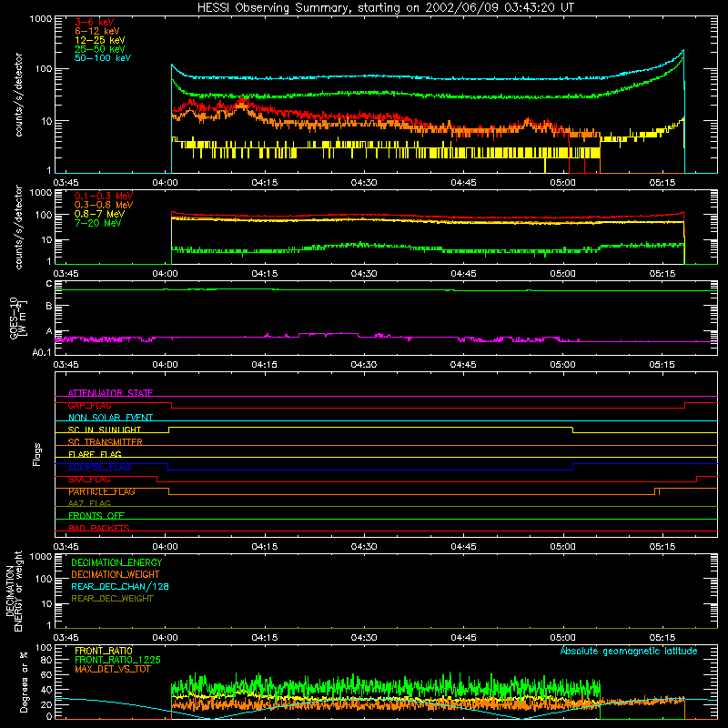728x728 pixels.
Task: Click the DECIMATION_WEIGHT legend label
Action: click(116, 574)
